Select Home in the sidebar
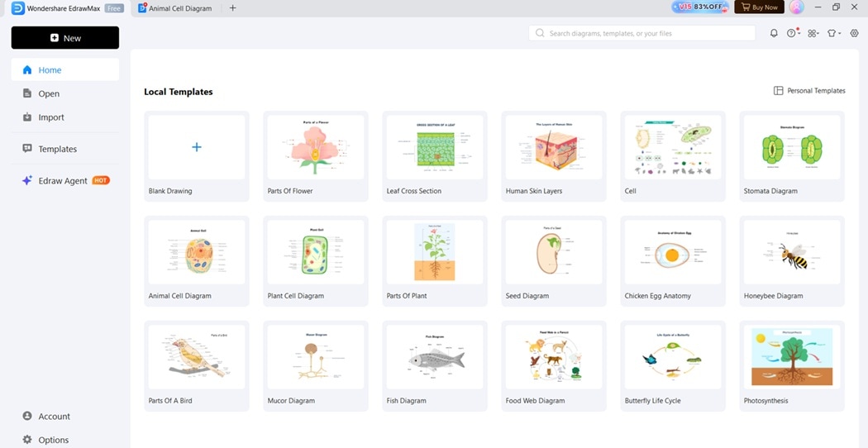 65,69
